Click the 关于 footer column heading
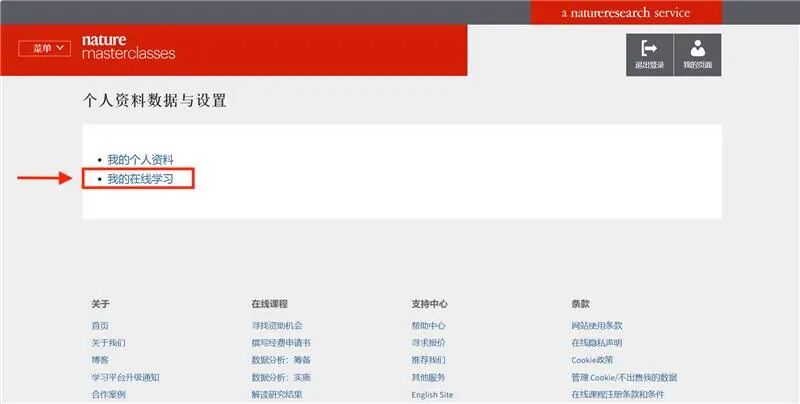This screenshot has width=800, height=404. (x=101, y=304)
